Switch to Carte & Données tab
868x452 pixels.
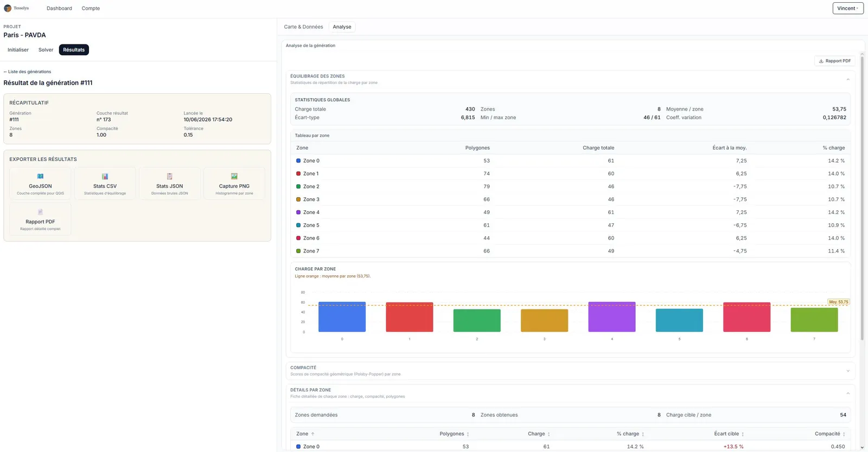pyautogui.click(x=303, y=27)
